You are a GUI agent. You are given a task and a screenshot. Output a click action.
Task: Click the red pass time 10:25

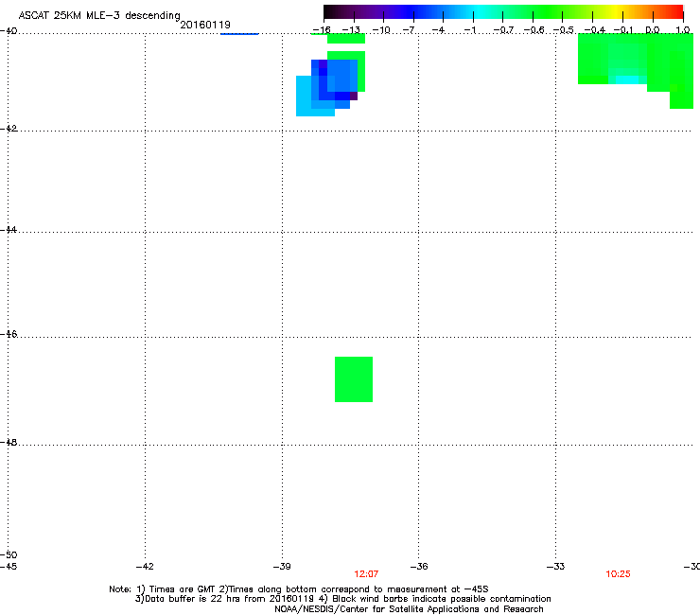(619, 574)
